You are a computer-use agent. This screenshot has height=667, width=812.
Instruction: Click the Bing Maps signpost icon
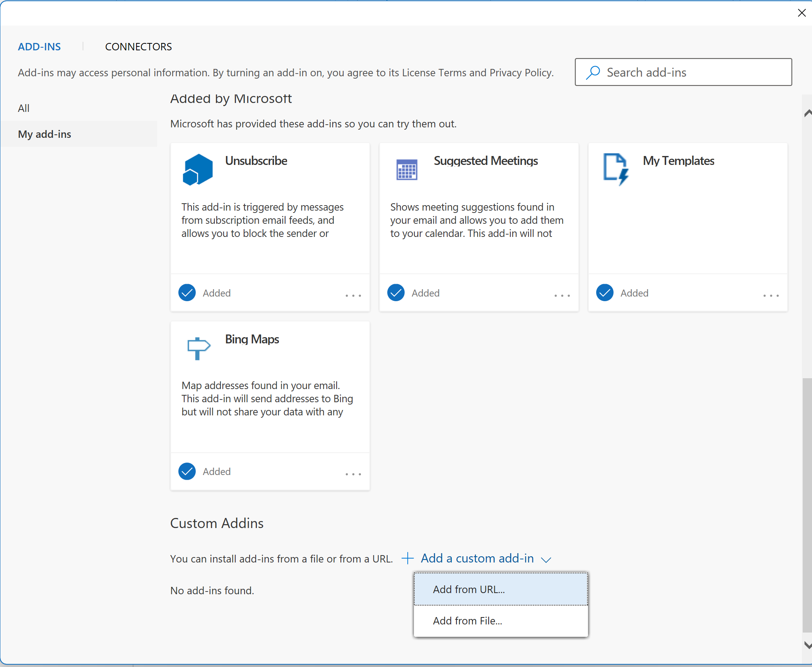pos(198,348)
